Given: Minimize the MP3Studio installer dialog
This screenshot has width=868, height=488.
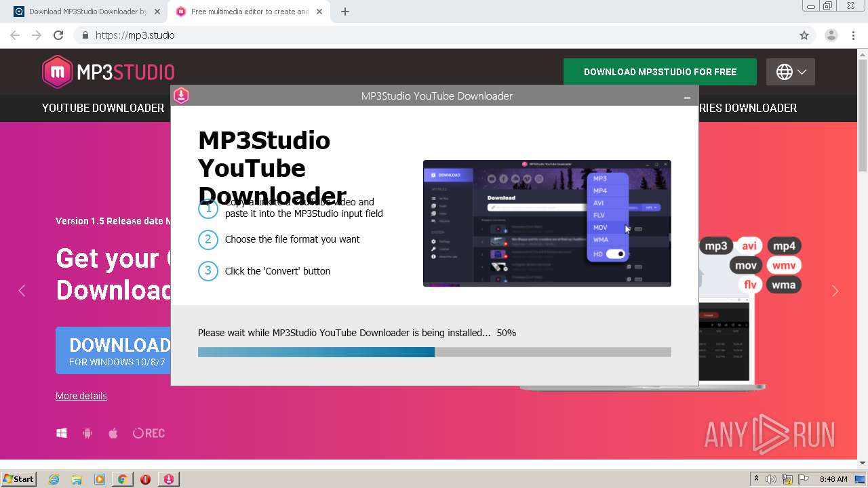Looking at the screenshot, I should point(687,97).
